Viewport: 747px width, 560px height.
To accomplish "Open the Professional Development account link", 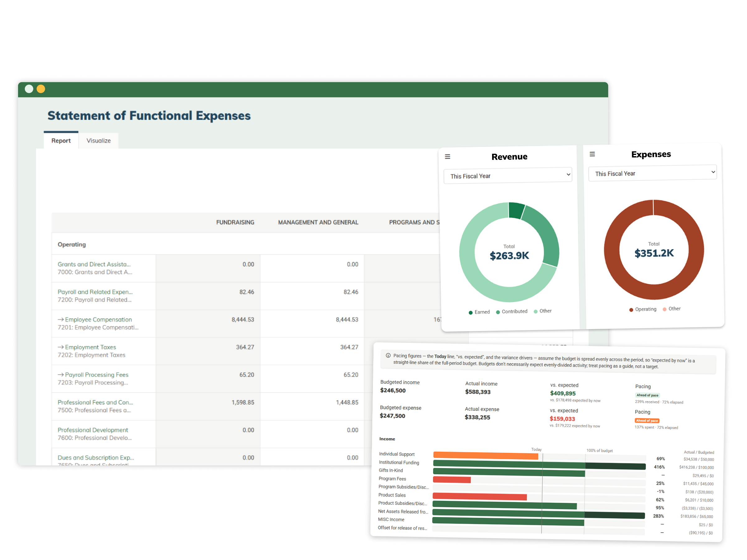I will (93, 430).
